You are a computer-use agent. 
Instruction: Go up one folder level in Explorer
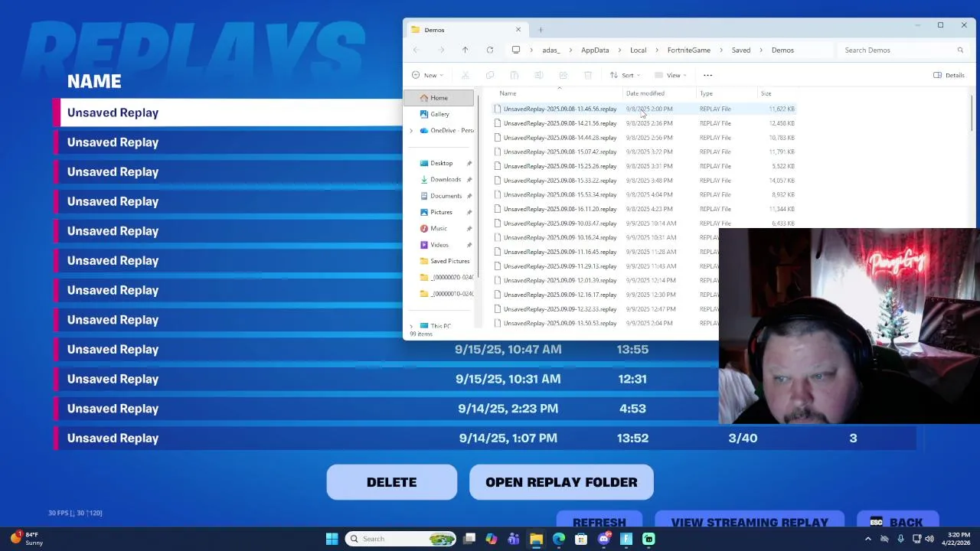pyautogui.click(x=465, y=51)
